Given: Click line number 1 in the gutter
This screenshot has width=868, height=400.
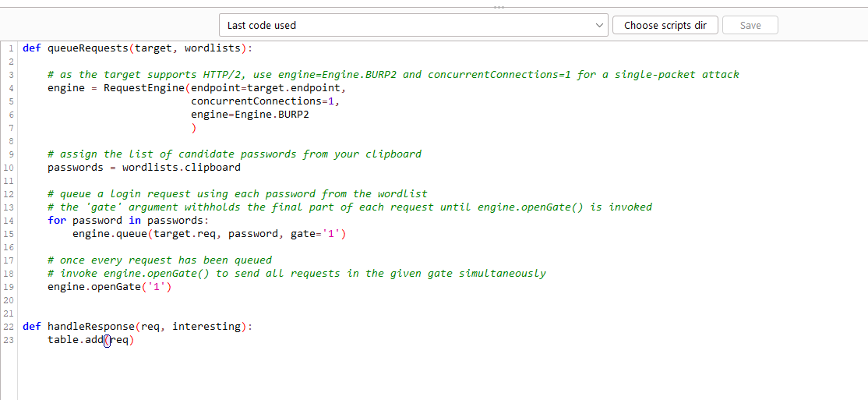Looking at the screenshot, I should point(11,48).
